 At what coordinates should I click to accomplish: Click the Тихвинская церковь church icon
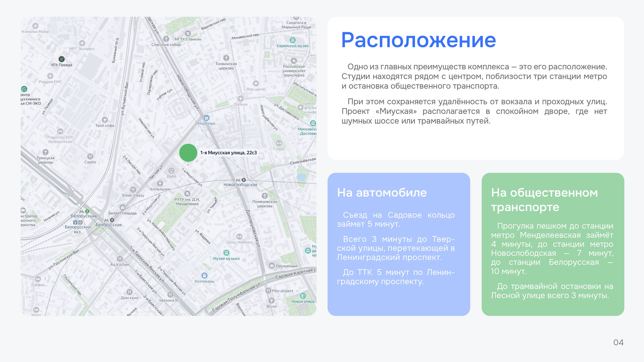point(226,58)
